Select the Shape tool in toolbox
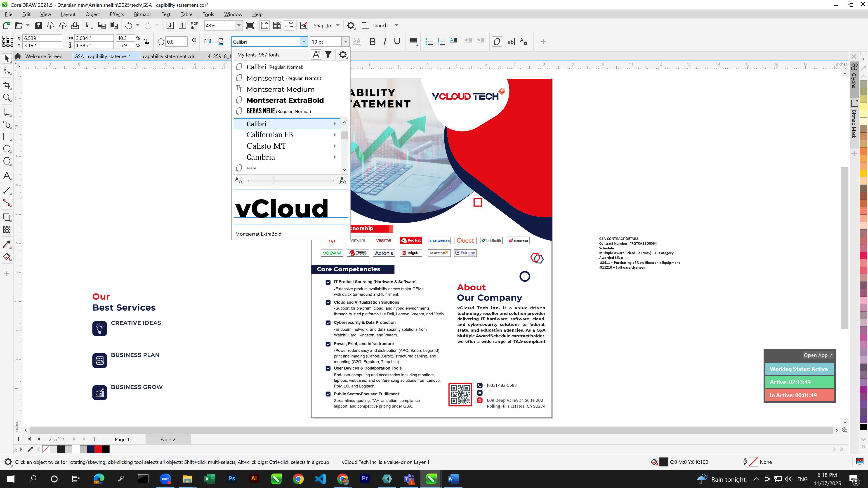Image resolution: width=868 pixels, height=488 pixels. (7, 71)
